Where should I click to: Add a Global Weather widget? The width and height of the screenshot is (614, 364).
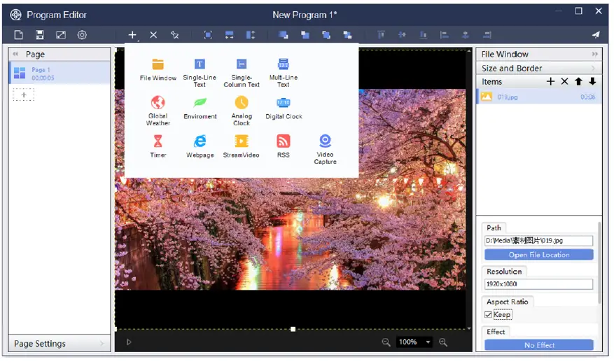tap(158, 103)
